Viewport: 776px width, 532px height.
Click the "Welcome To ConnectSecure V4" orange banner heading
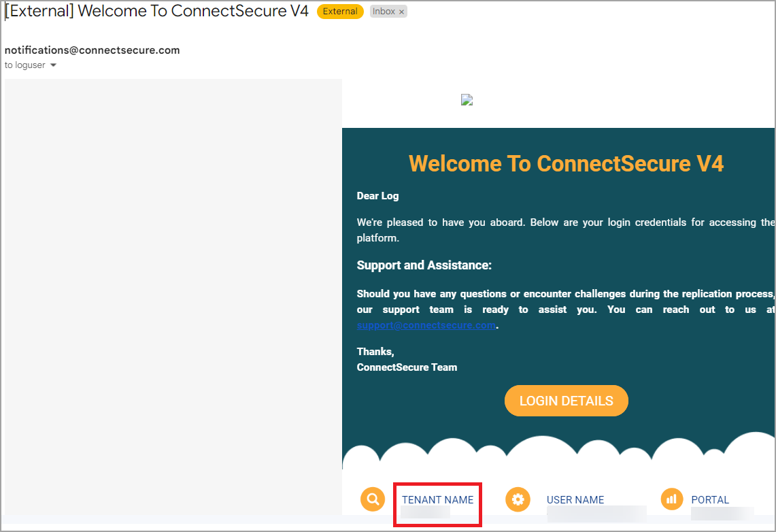coord(566,163)
